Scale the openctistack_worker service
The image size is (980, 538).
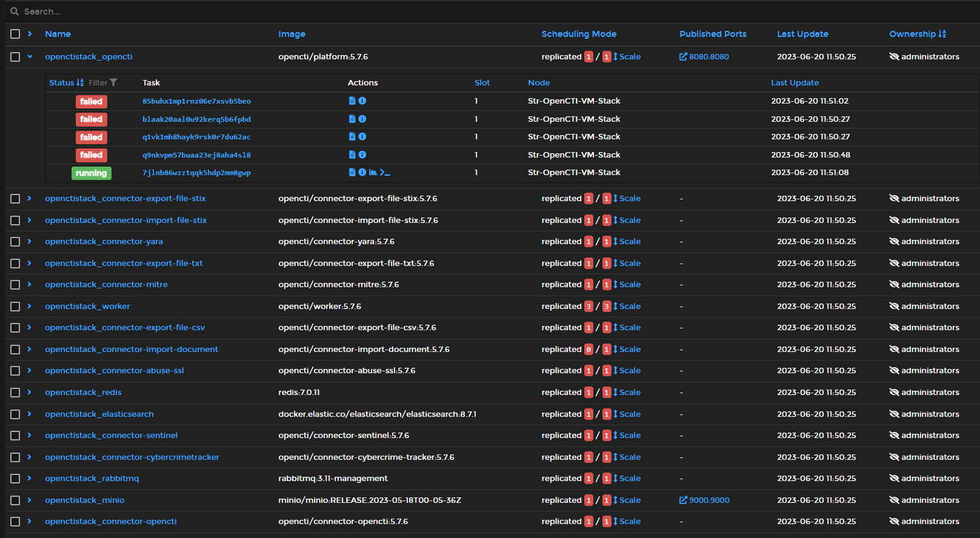(627, 307)
